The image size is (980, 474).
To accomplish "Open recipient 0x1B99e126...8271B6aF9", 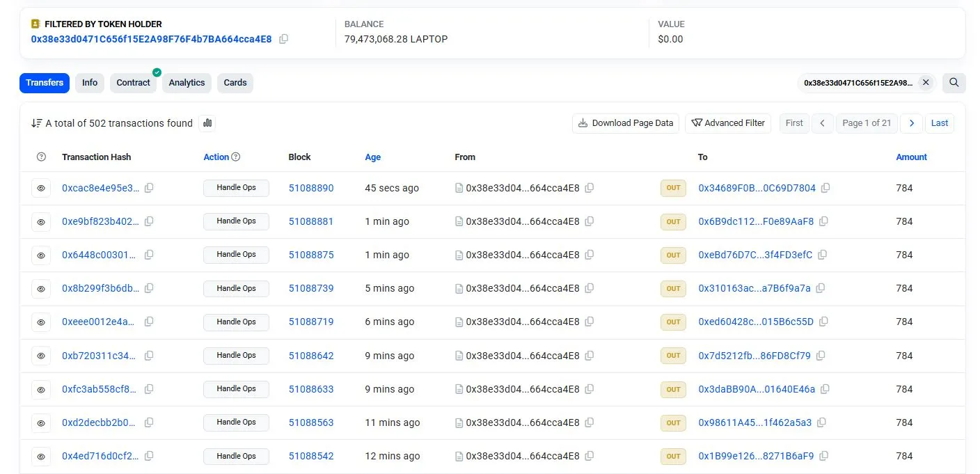I will point(756,456).
